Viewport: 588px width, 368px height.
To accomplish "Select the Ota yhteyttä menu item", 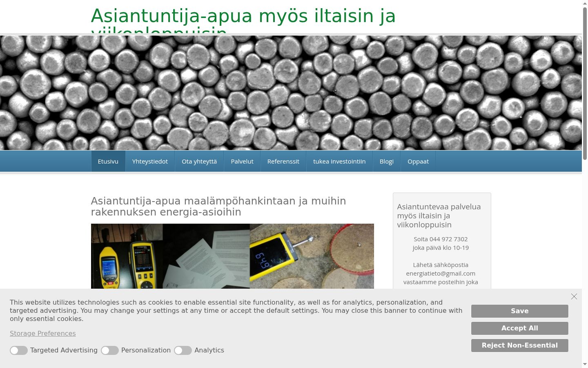I will click(199, 161).
